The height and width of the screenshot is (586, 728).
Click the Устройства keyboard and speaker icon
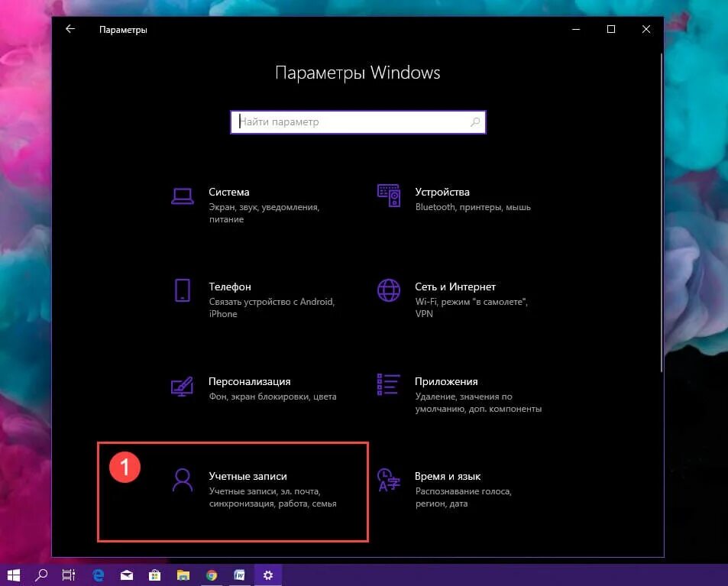389,196
